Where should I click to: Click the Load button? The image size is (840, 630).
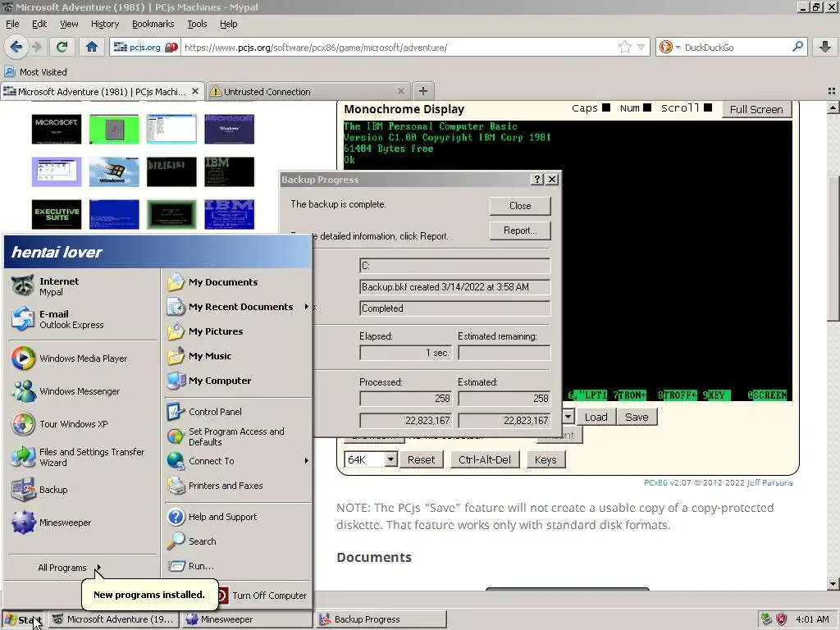[596, 417]
